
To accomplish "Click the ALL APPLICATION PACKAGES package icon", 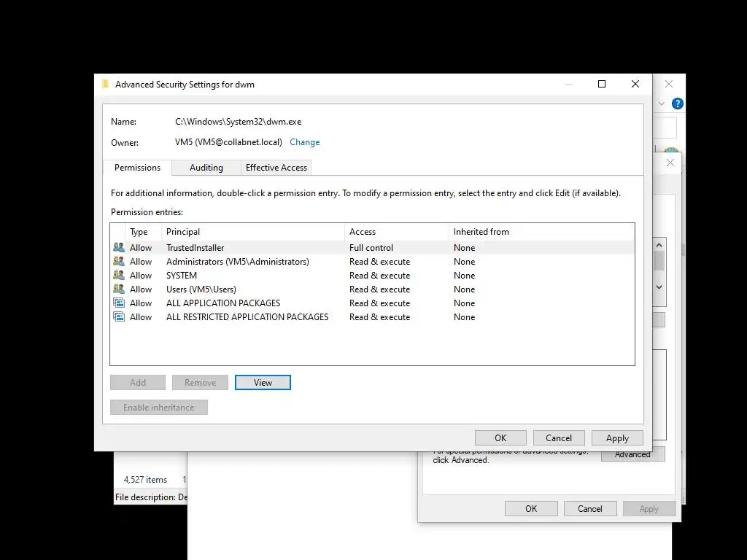I will coord(119,303).
